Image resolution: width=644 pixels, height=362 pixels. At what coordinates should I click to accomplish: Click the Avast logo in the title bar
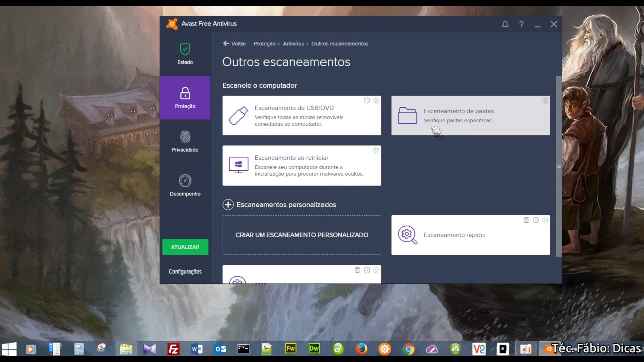(171, 23)
